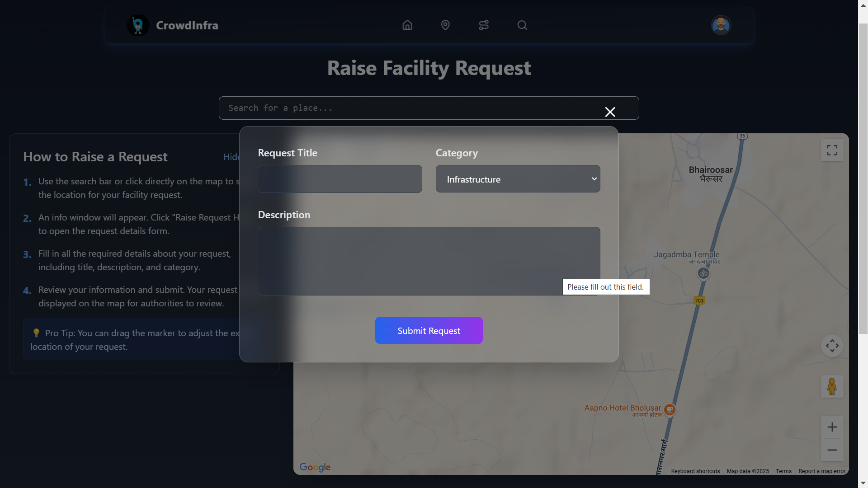Open the routes icon in navbar

[x=484, y=25]
